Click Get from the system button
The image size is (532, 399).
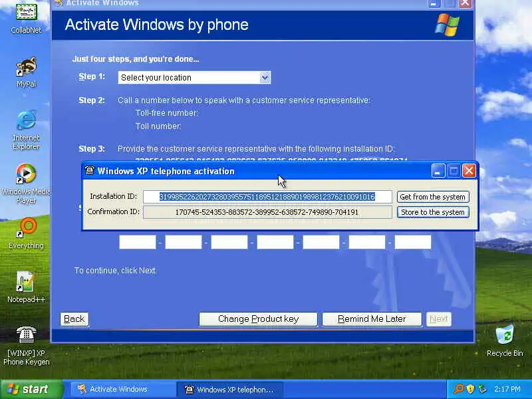click(433, 197)
